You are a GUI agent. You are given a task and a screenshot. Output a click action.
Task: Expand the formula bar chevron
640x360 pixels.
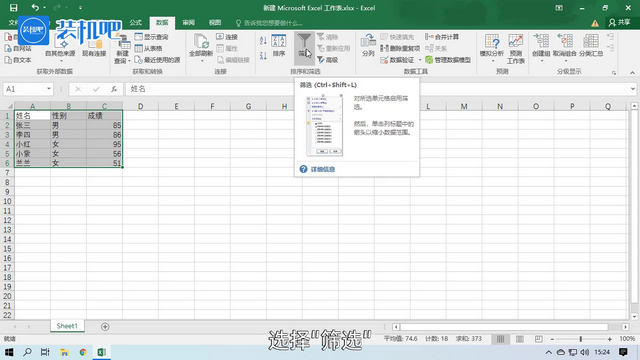(633, 89)
